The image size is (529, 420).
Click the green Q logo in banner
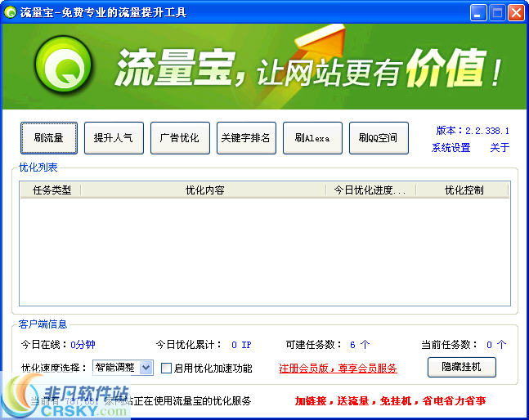[x=63, y=64]
